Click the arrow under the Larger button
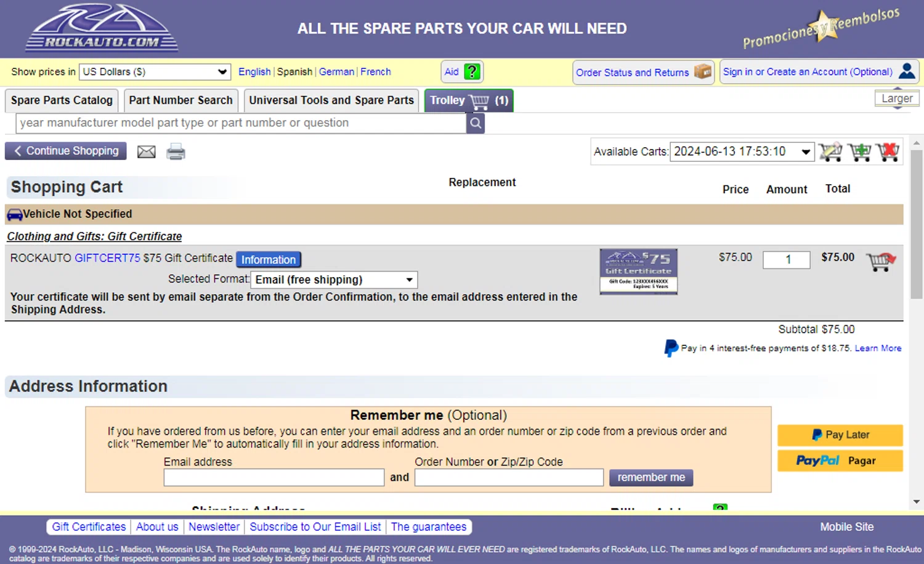924x564 pixels. click(x=897, y=107)
